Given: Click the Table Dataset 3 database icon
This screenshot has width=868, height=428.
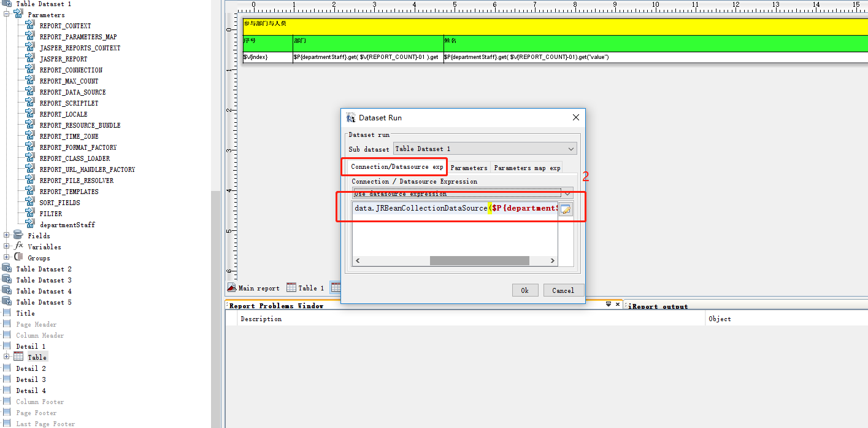Looking at the screenshot, I should point(7,280).
